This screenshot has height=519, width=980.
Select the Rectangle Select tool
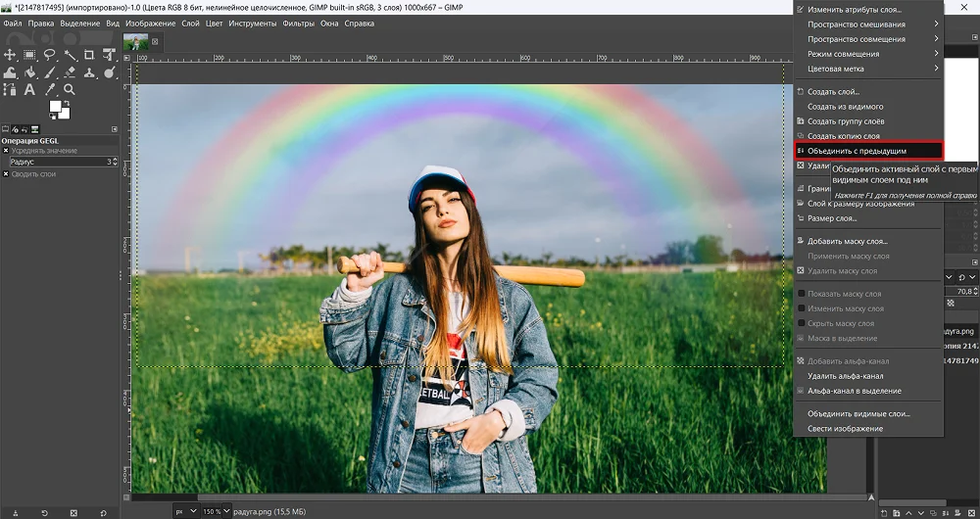tap(29, 55)
